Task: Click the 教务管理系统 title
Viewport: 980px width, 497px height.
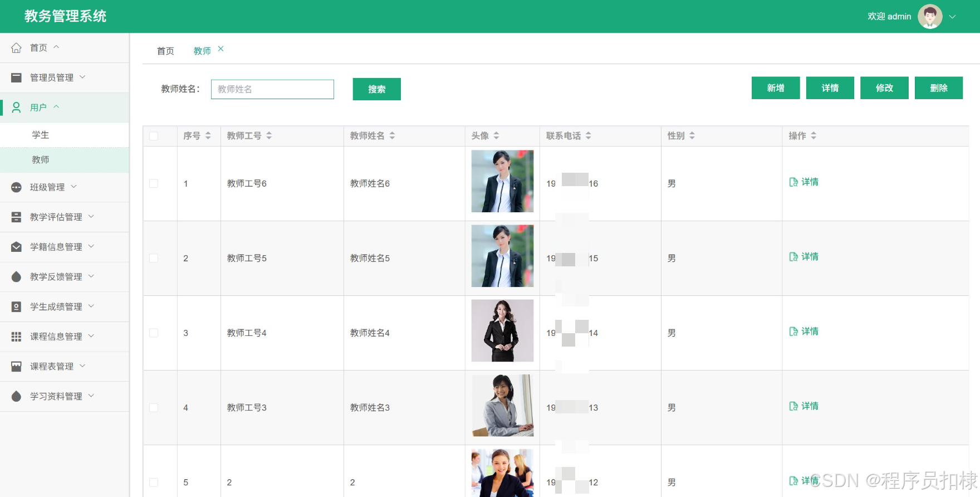Action: [65, 16]
